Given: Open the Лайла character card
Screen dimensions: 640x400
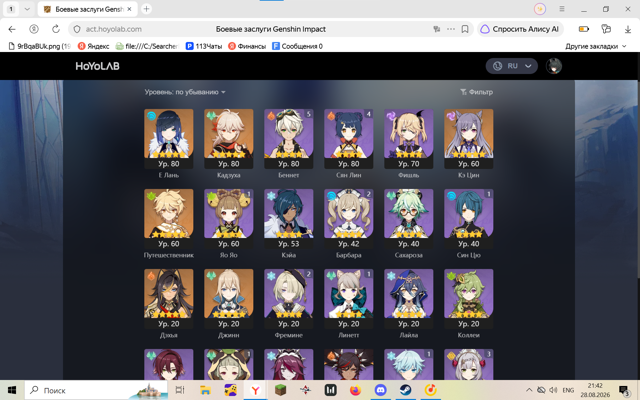Looking at the screenshot, I should 409,299.
